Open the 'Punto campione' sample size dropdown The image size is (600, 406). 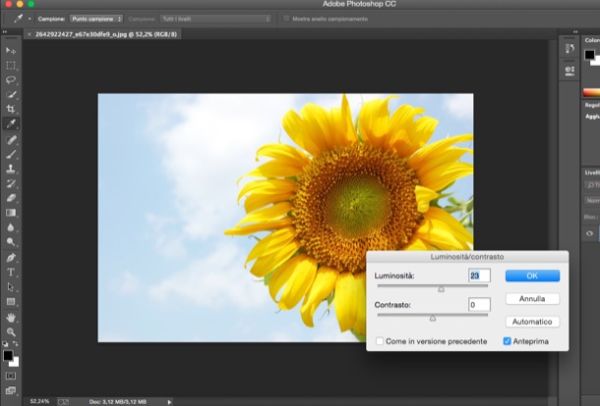click(96, 18)
